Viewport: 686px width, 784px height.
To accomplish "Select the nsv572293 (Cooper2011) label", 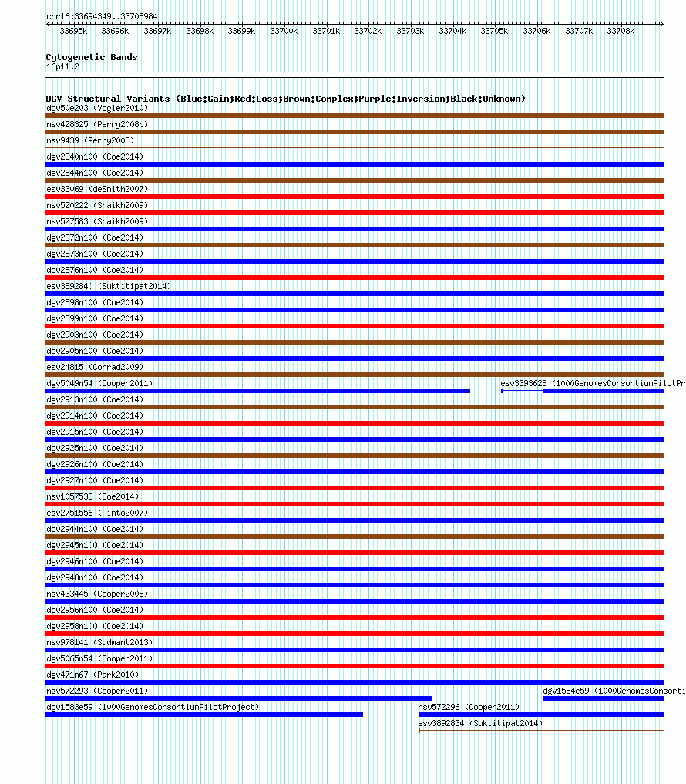I will [x=97, y=691].
